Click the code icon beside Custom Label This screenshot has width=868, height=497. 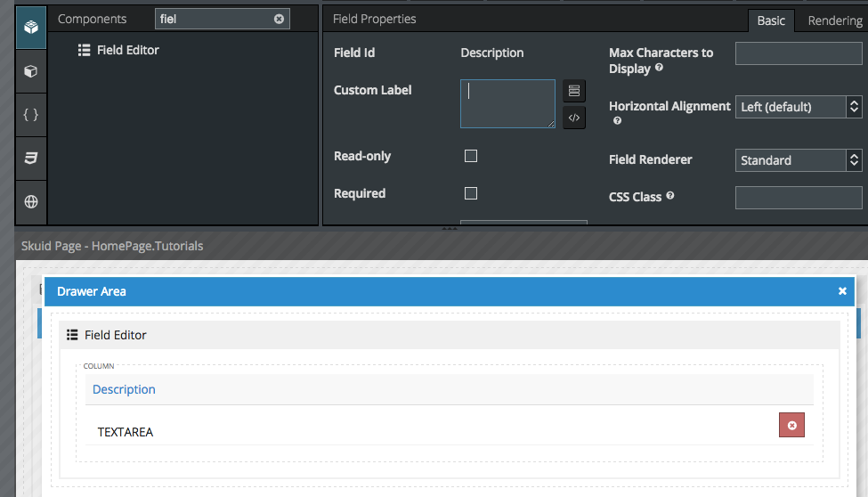[x=574, y=118]
